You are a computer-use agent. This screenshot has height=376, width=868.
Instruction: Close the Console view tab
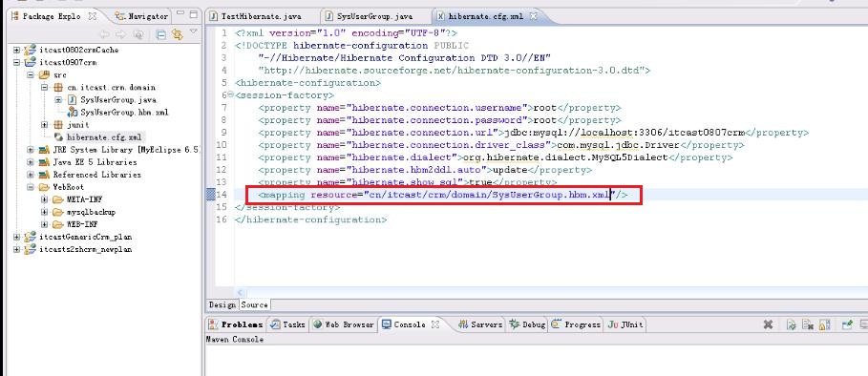pyautogui.click(x=435, y=324)
